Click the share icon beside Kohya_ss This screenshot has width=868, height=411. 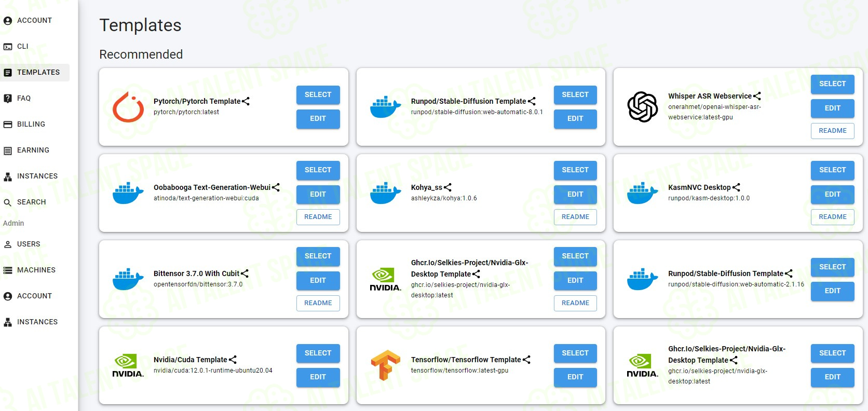(x=447, y=187)
